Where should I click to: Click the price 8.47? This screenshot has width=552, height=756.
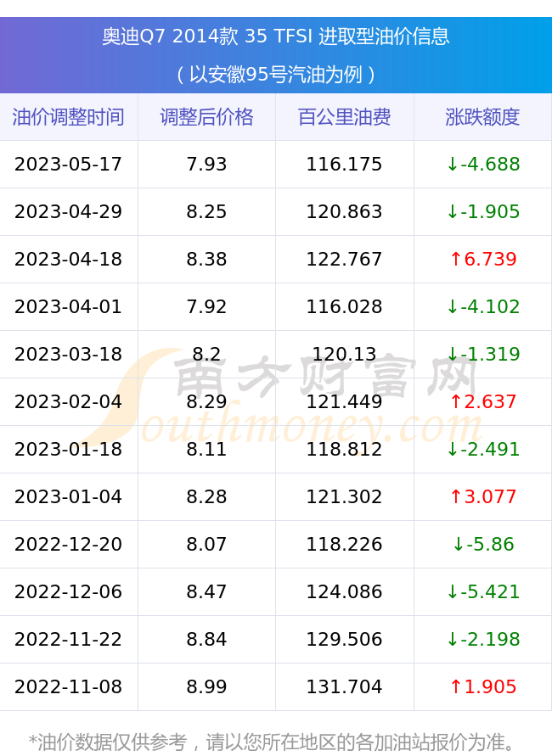click(206, 591)
